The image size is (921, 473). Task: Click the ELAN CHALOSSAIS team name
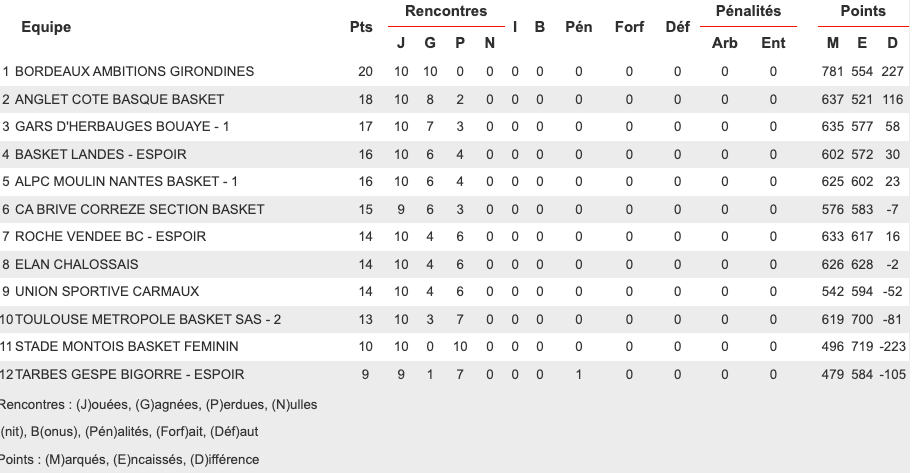[x=76, y=265]
